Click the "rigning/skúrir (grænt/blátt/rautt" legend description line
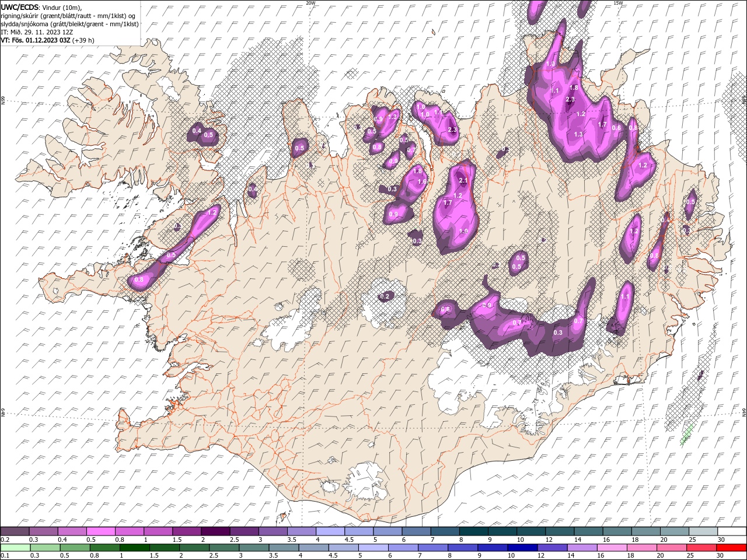 [69, 15]
